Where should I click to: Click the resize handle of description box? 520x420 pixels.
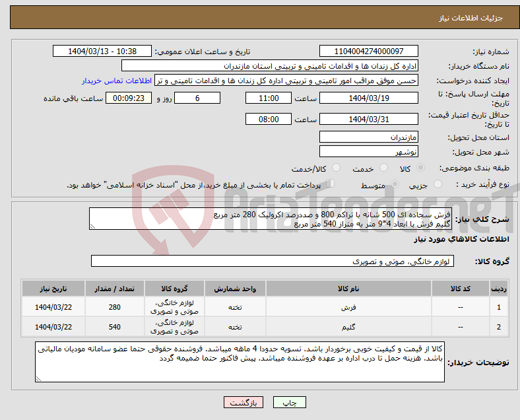92,227
